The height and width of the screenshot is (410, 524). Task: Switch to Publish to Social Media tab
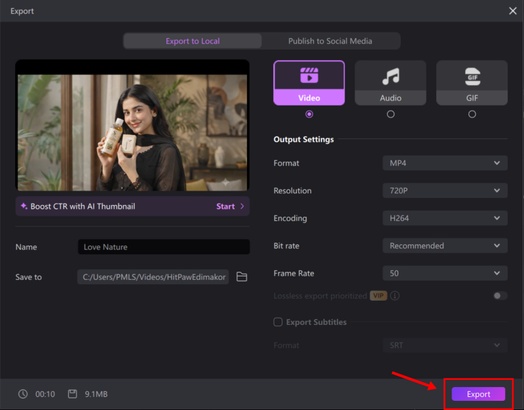point(330,41)
